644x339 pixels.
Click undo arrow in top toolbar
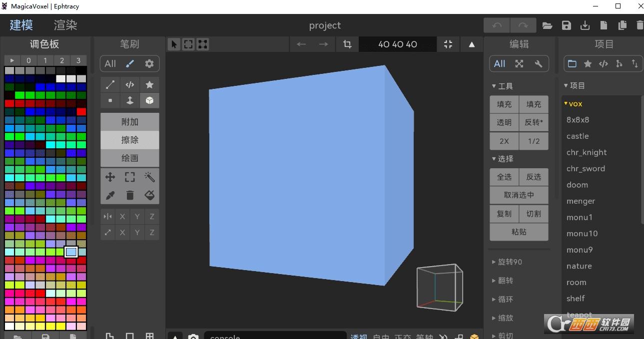[497, 25]
